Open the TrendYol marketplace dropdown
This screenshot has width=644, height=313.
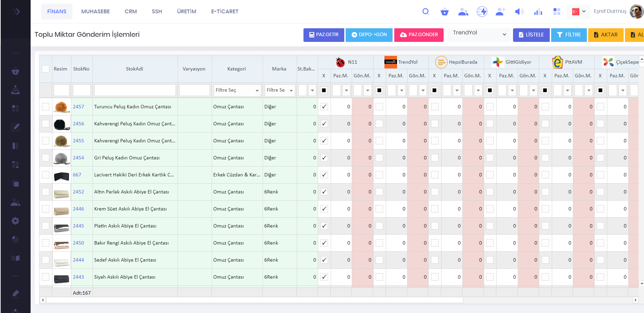pos(479,34)
